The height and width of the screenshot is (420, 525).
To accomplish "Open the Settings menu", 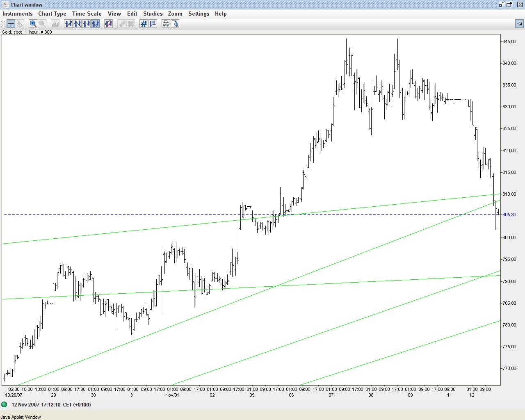I will point(199,14).
